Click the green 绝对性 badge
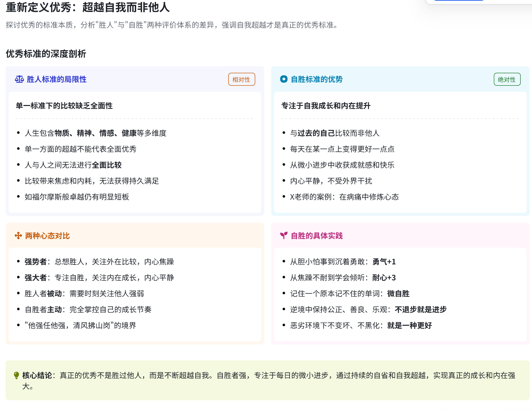 coord(507,79)
